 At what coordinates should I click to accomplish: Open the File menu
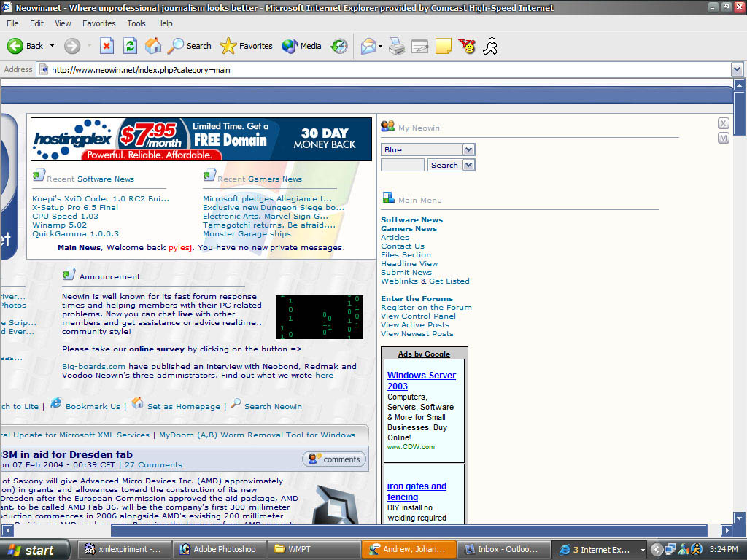[12, 23]
